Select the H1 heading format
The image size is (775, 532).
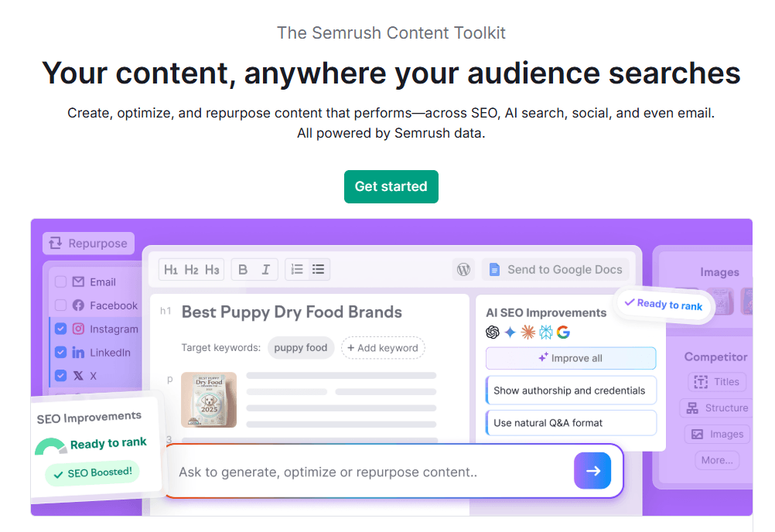coord(170,270)
